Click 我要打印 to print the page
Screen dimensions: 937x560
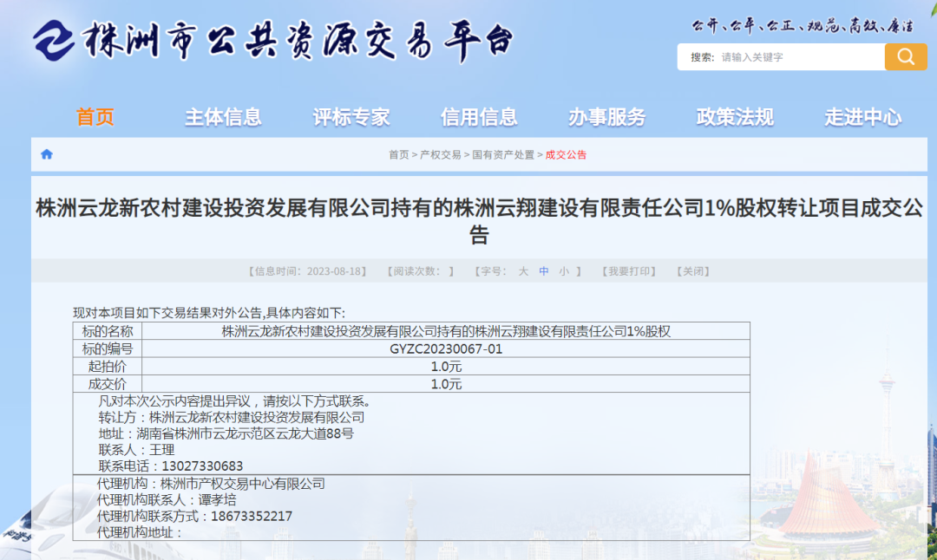629,271
